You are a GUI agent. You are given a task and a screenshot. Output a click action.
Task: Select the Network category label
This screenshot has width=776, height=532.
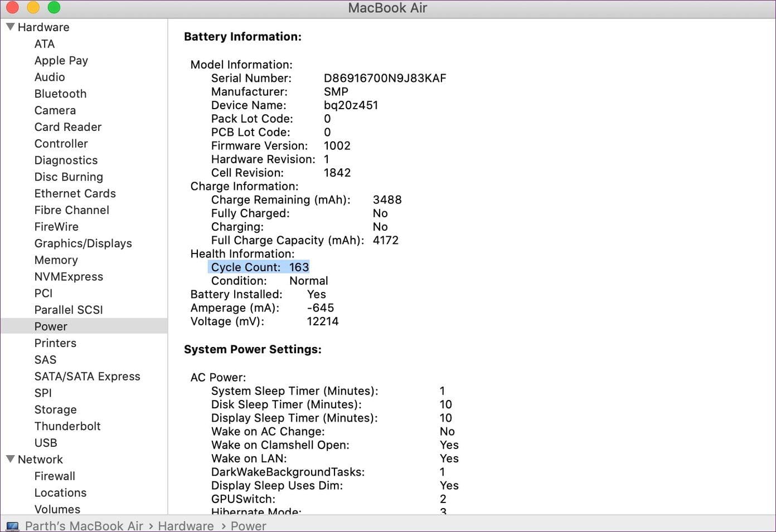pos(40,460)
